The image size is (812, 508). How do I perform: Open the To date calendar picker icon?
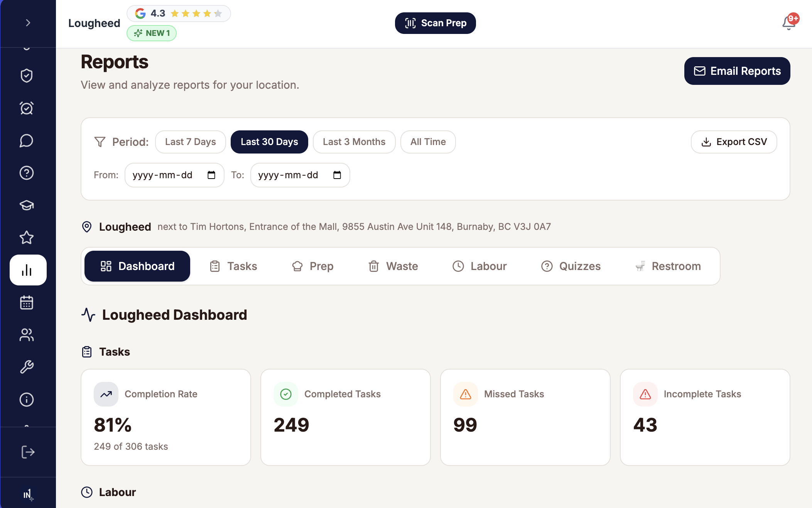click(x=337, y=175)
